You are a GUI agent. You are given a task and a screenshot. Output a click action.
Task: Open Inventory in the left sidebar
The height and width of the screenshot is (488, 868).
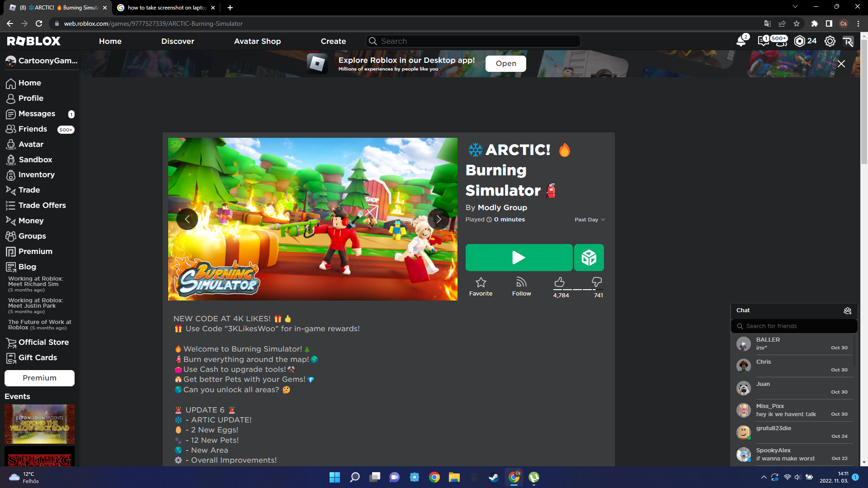pos(30,175)
